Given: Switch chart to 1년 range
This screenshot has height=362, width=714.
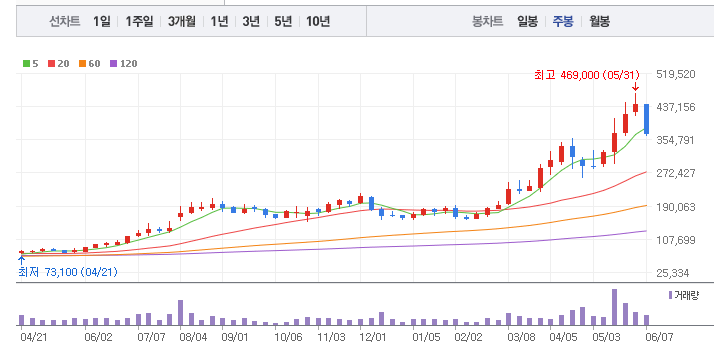Looking at the screenshot, I should coord(219,21).
